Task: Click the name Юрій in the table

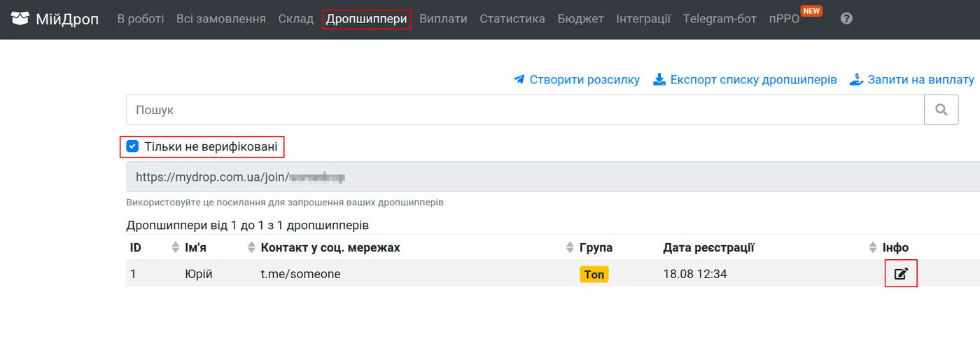Action: click(x=198, y=274)
